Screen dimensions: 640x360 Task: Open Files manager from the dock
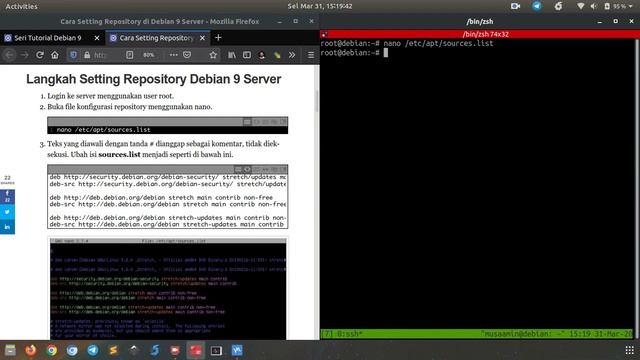click(10, 350)
